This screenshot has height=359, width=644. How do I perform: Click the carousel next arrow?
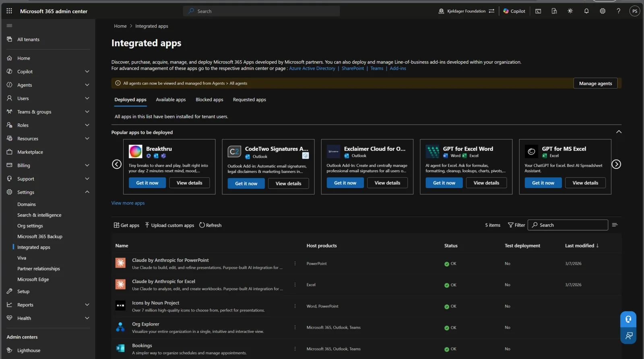click(x=616, y=164)
